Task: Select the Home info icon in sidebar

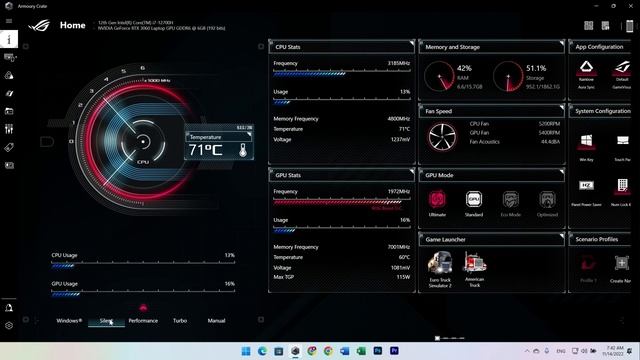Action: [9, 39]
